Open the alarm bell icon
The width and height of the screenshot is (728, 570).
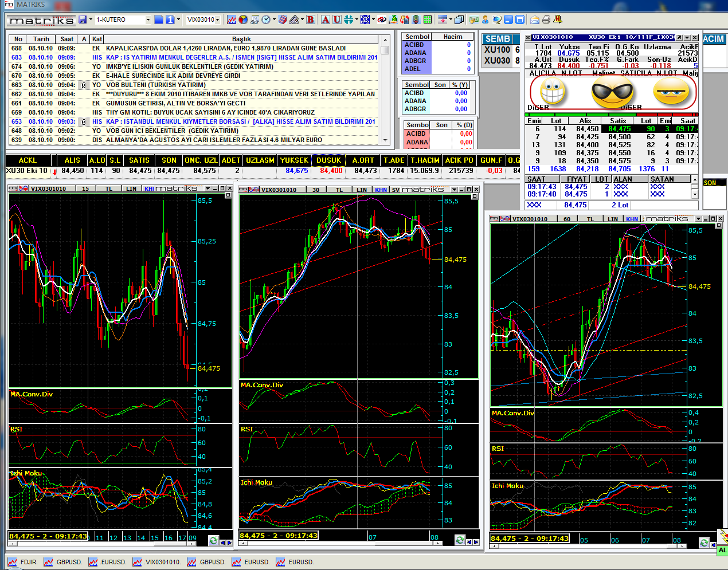tap(558, 19)
